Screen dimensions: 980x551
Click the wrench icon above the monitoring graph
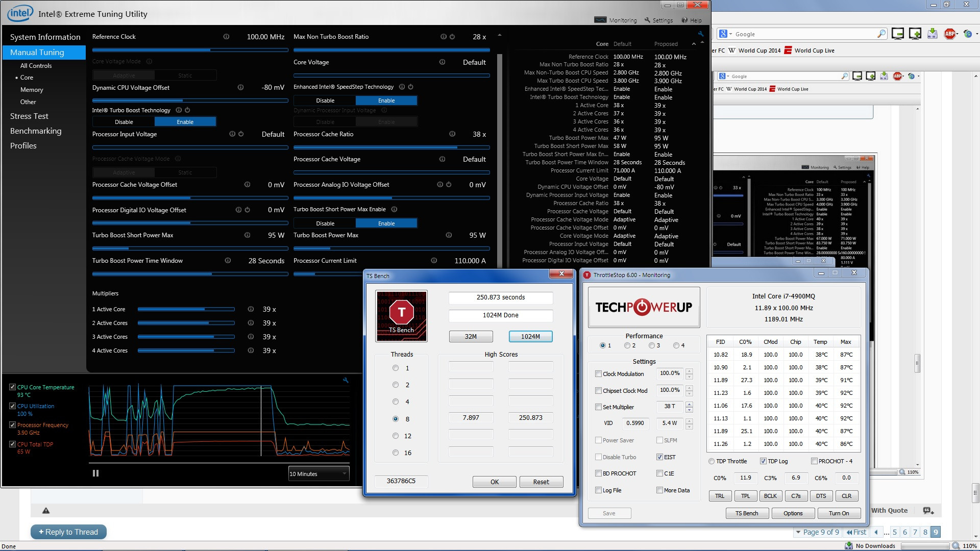(346, 380)
